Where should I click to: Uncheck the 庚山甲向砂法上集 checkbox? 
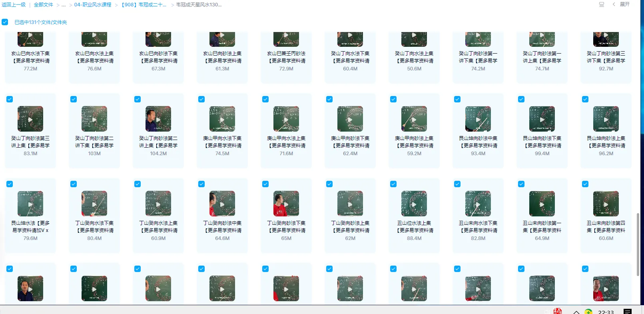393,99
